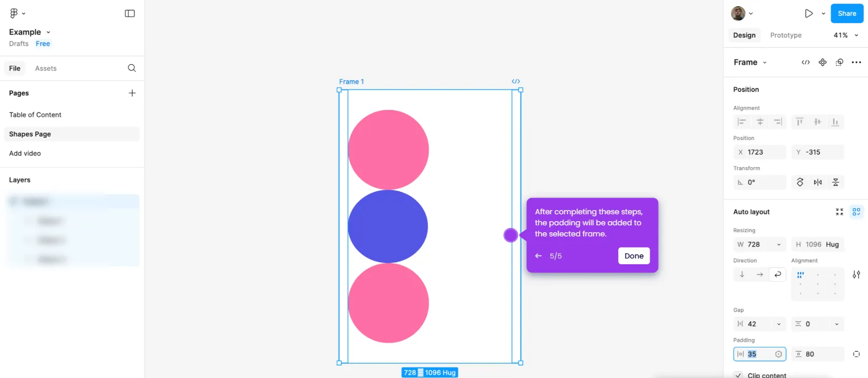Click the Y position field -315

817,152
